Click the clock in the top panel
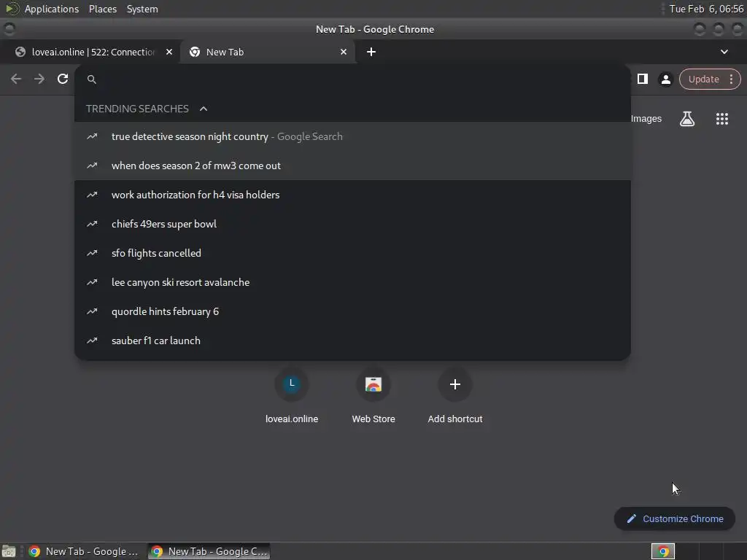This screenshot has width=747, height=560. click(x=706, y=9)
